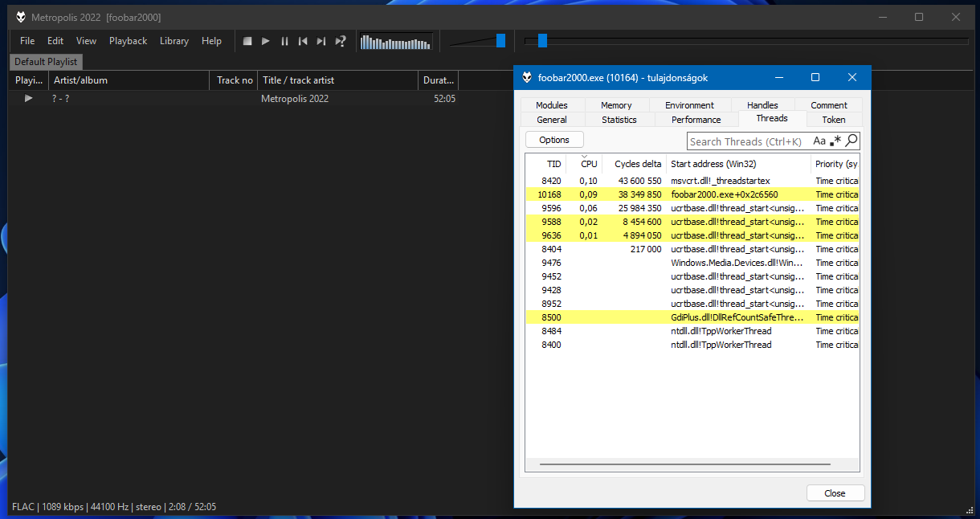Screen dimensions: 980x519
Task: Select the GdiPlus.dll thread 8500
Action: click(x=692, y=317)
